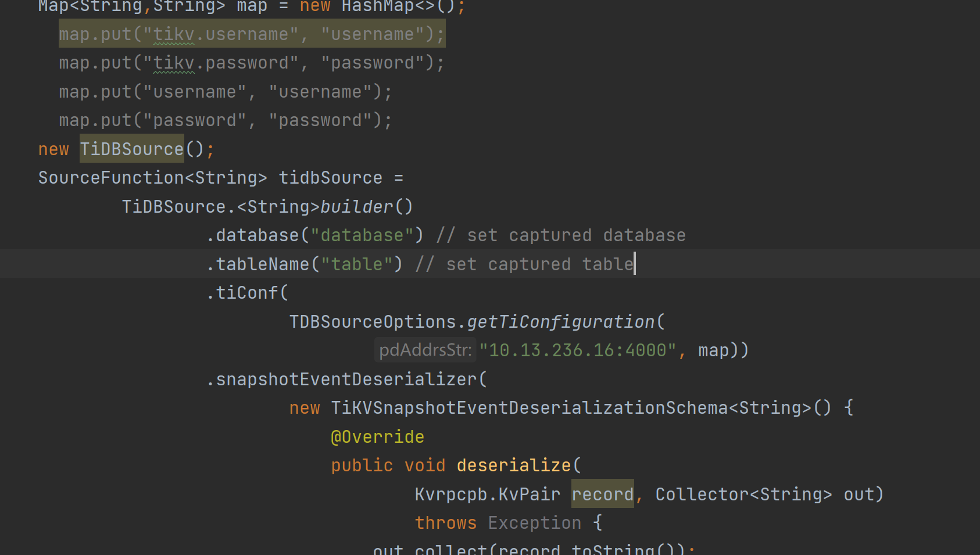This screenshot has height=555, width=980.
Task: Click the highlighted TiDBSource class name
Action: pos(132,149)
